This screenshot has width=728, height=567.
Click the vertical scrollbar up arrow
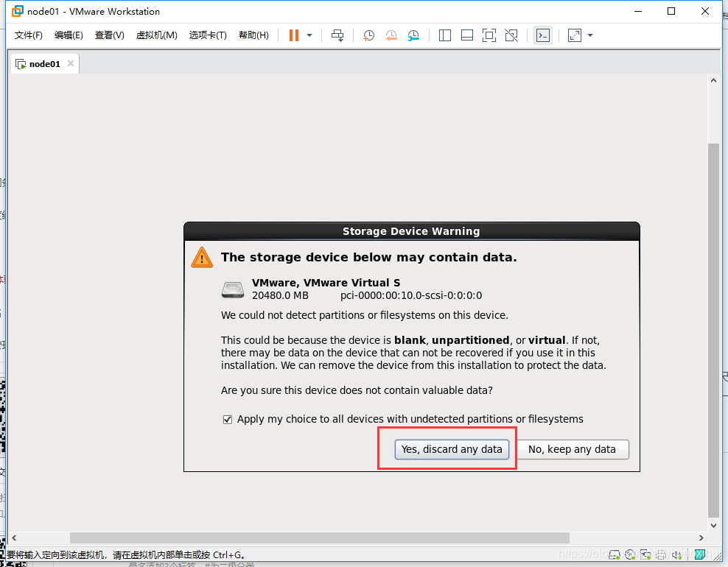[713, 80]
